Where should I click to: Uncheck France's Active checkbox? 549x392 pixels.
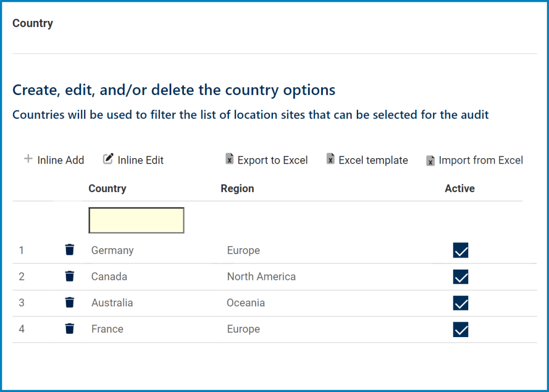click(461, 329)
